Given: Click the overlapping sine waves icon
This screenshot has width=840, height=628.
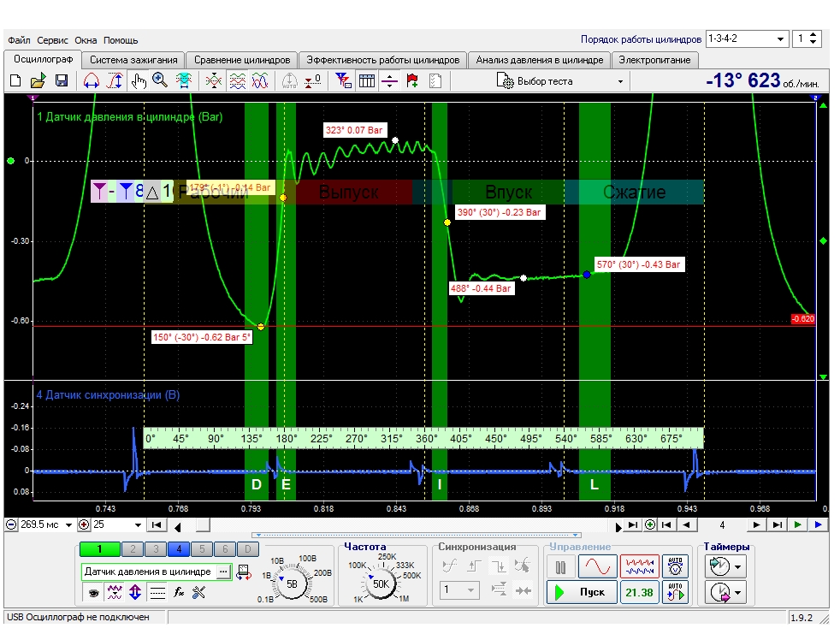Looking at the screenshot, I should tap(260, 81).
